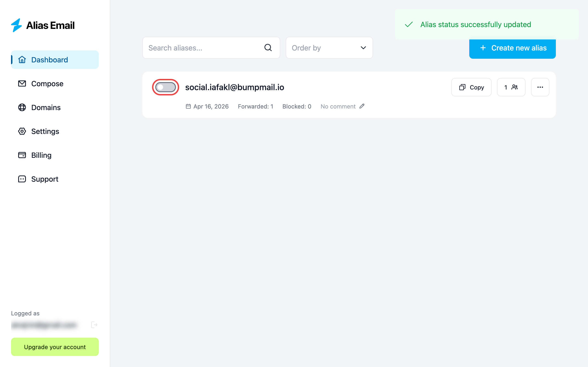Viewport: 588px width, 367px height.
Task: Click the search magnifier icon
Action: point(268,47)
